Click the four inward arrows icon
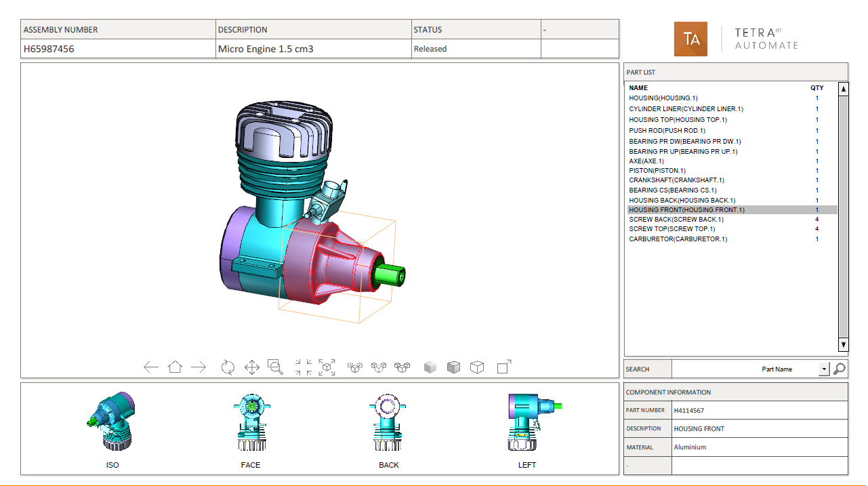Viewport: 868px width, 486px height. click(x=304, y=367)
